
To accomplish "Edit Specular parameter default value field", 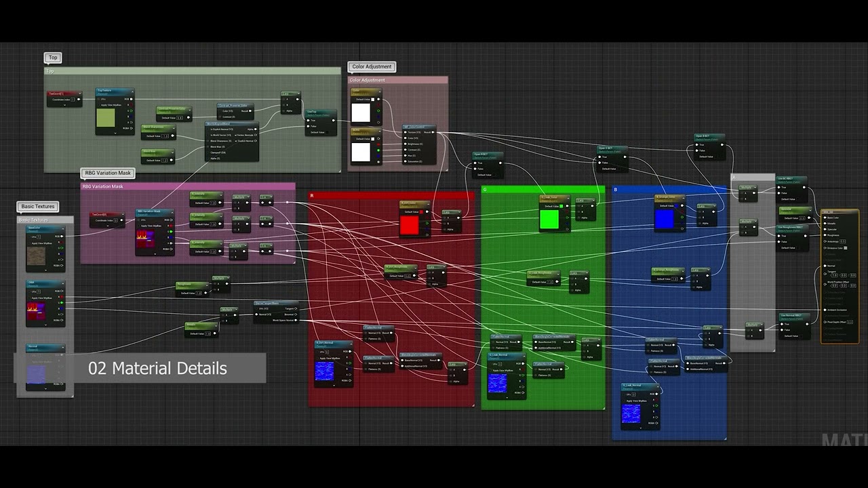I will click(x=802, y=218).
